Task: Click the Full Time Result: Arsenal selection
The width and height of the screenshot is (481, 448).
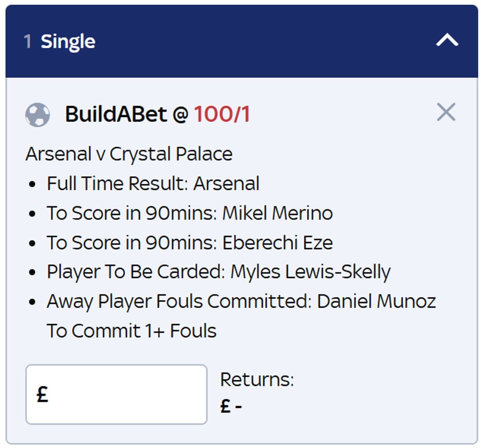Action: click(153, 183)
